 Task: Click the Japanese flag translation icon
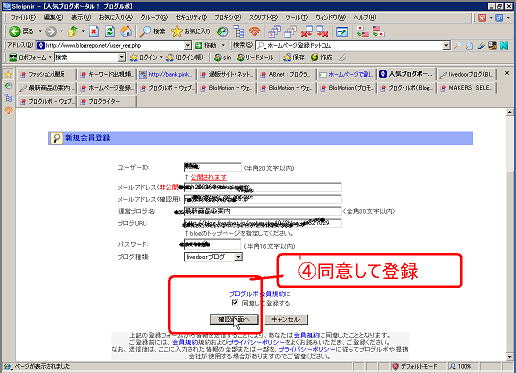[362, 32]
